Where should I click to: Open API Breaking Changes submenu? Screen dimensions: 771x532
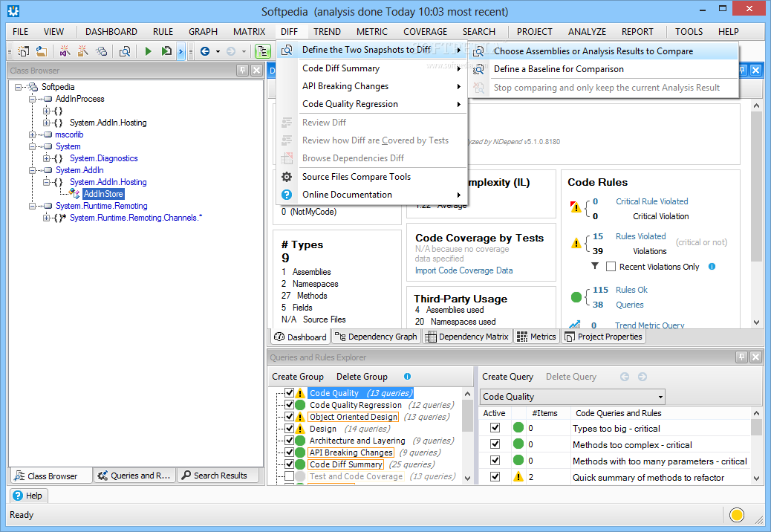[371, 86]
